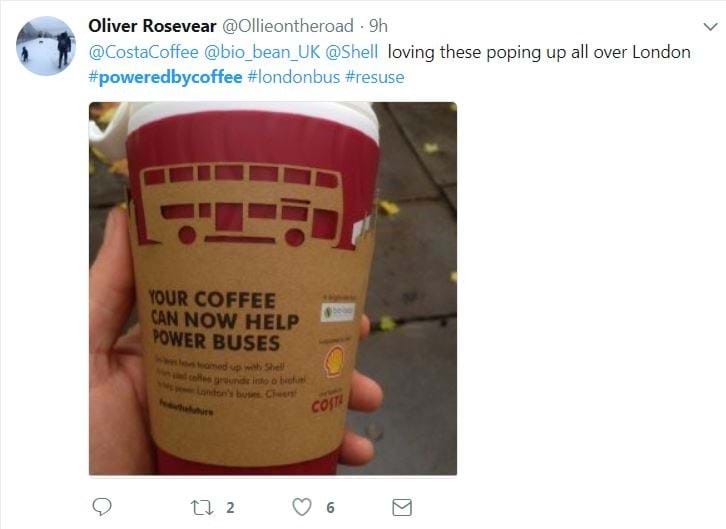
Task: Open the @CostaCoffee mention
Action: (144, 52)
